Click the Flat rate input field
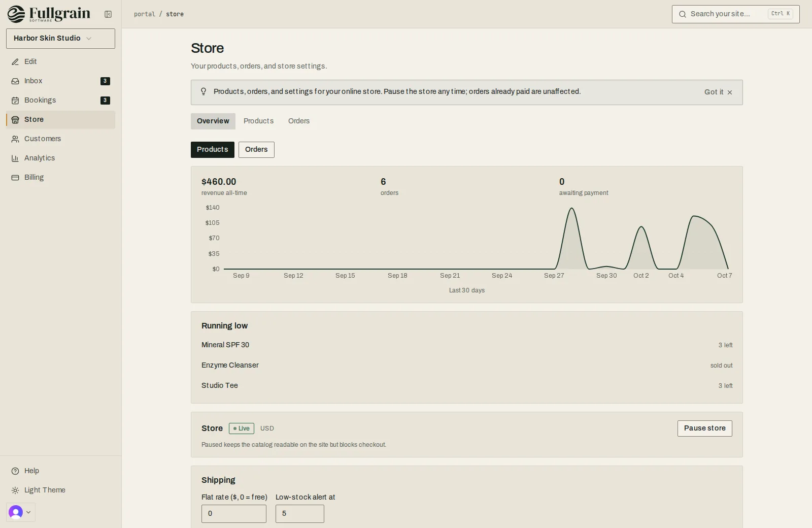 [x=234, y=514]
